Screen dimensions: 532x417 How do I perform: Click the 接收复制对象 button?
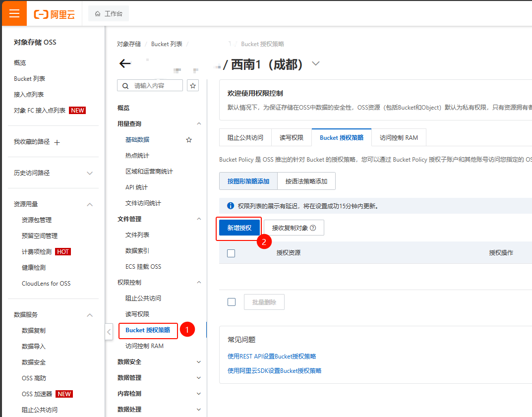tap(294, 228)
